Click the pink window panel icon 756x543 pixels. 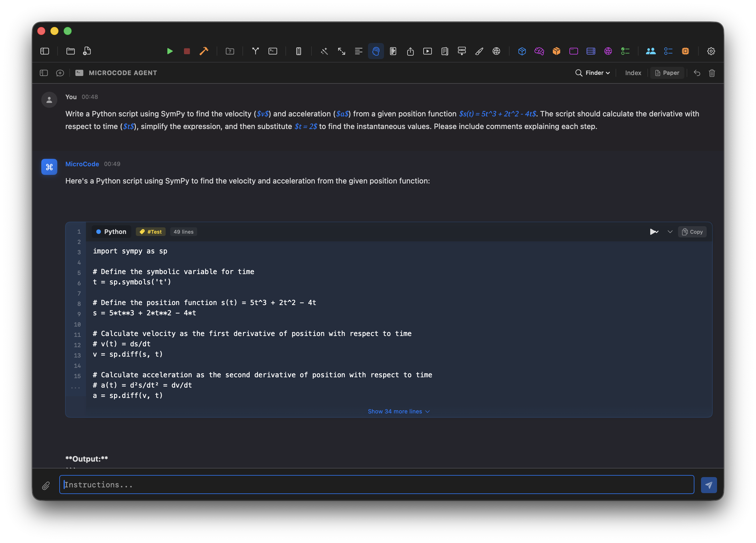[573, 51]
